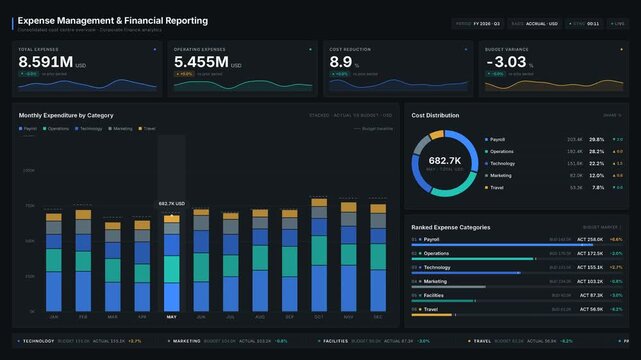This screenshot has height=360, width=641.
Task: Click the Operating Expenses status dot
Action: (x=310, y=49)
